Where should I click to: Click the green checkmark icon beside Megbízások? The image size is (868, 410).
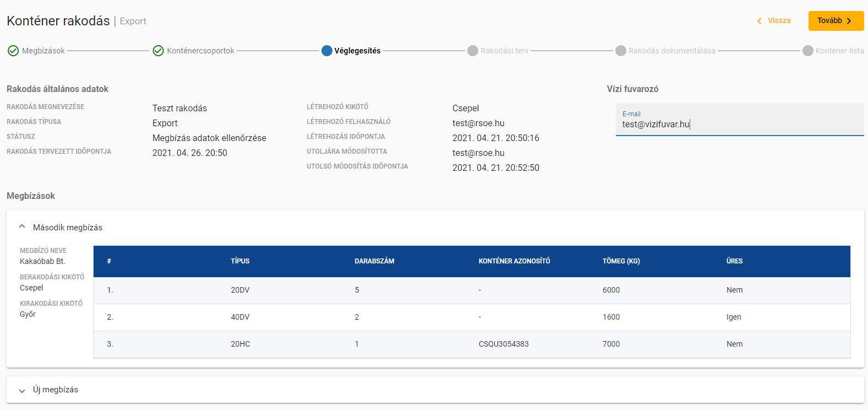pyautogui.click(x=13, y=51)
